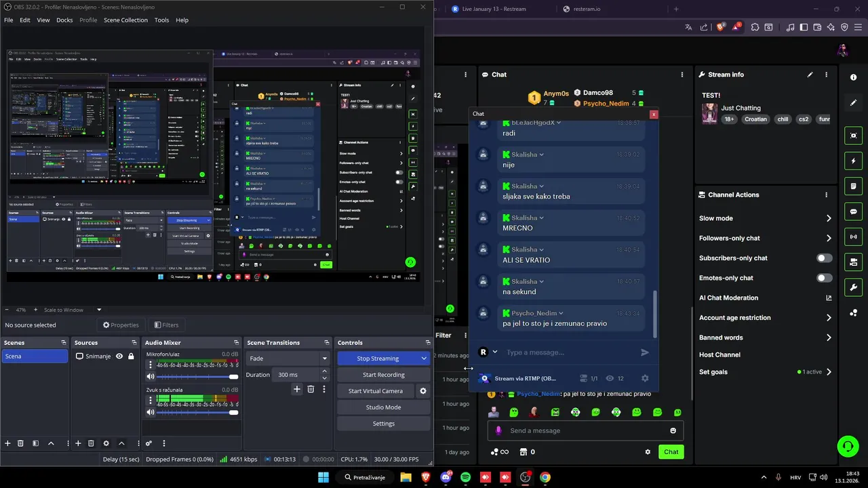The height and width of the screenshot is (488, 868).
Task: Open Mikrofon/ulaz three-dot options
Action: point(150,363)
